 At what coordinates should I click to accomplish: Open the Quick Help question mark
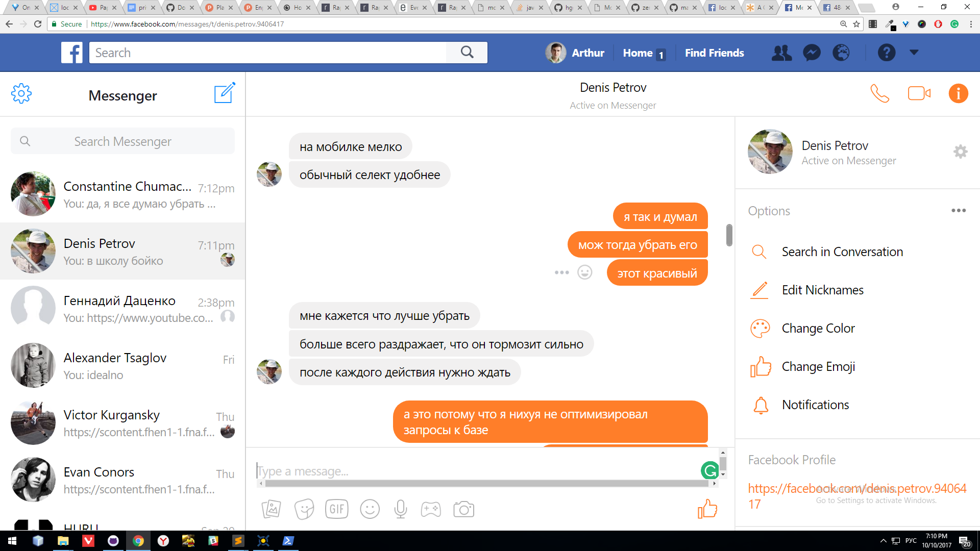[x=887, y=53]
